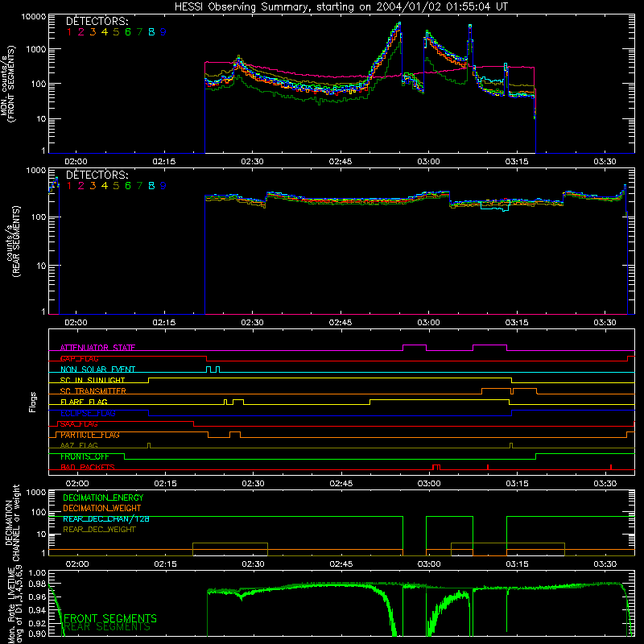This screenshot has height=644, width=644.
Task: Click the SAA_FLAG label
Action: [x=79, y=424]
